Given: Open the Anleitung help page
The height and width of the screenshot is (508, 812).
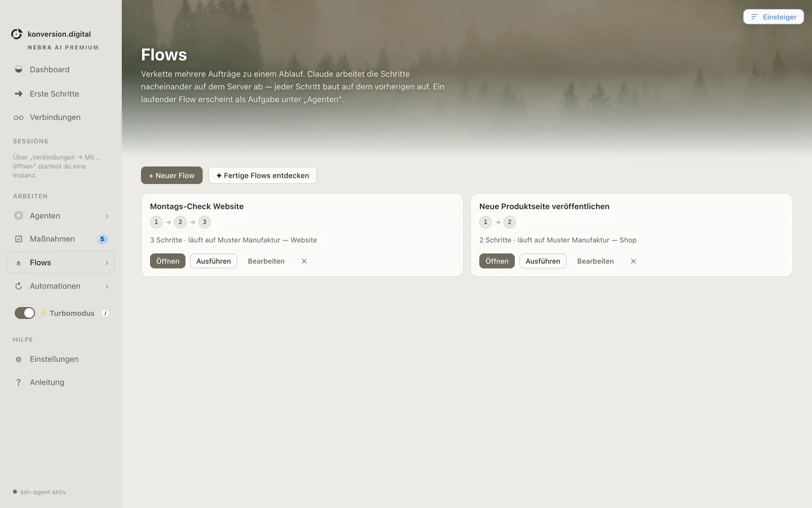Looking at the screenshot, I should 61,382.
